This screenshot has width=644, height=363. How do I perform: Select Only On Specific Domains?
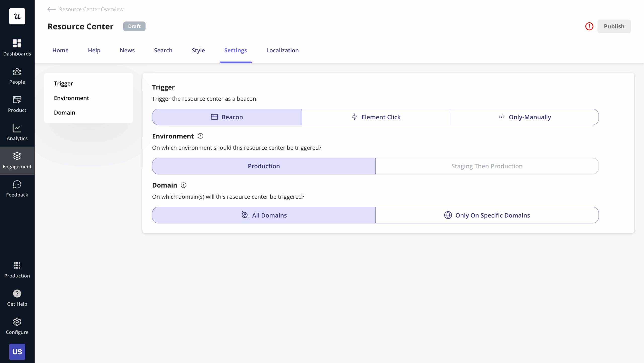coord(487,215)
